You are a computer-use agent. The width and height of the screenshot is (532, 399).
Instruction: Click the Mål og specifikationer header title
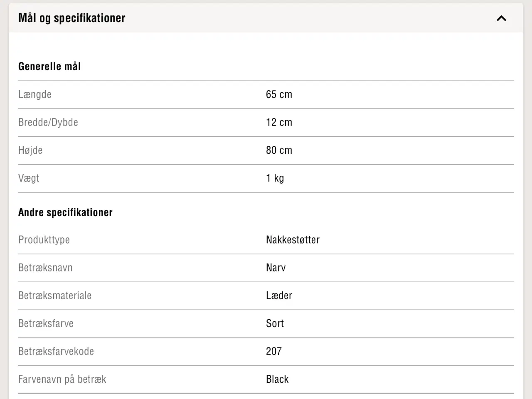point(72,18)
